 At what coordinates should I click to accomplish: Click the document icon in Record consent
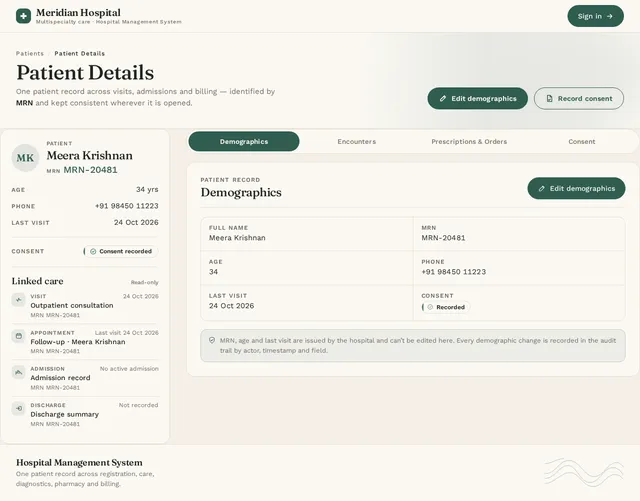pos(549,98)
